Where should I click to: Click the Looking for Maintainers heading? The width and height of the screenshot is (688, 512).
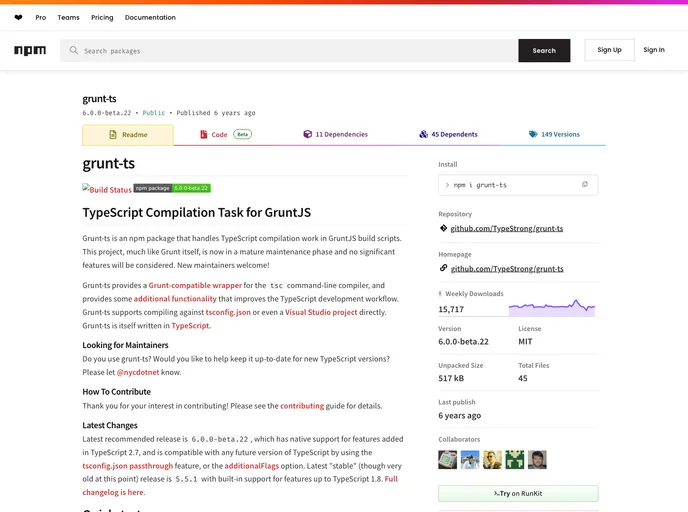pyautogui.click(x=125, y=345)
